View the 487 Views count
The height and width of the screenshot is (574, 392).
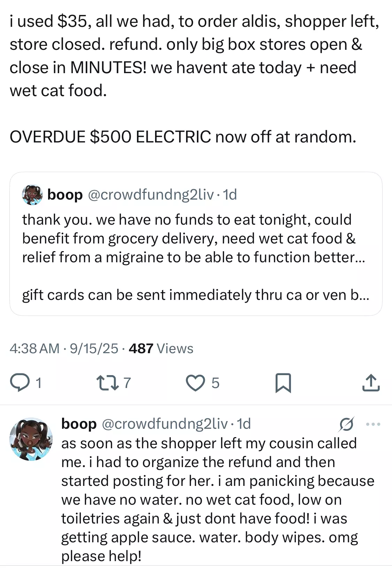point(161,348)
